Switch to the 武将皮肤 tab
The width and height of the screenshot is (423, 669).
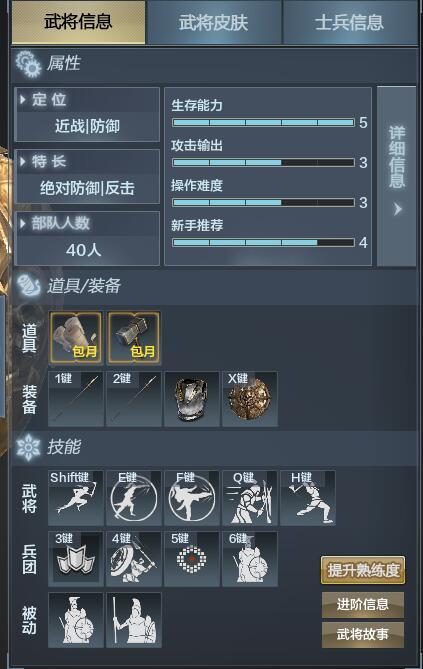[x=213, y=22]
